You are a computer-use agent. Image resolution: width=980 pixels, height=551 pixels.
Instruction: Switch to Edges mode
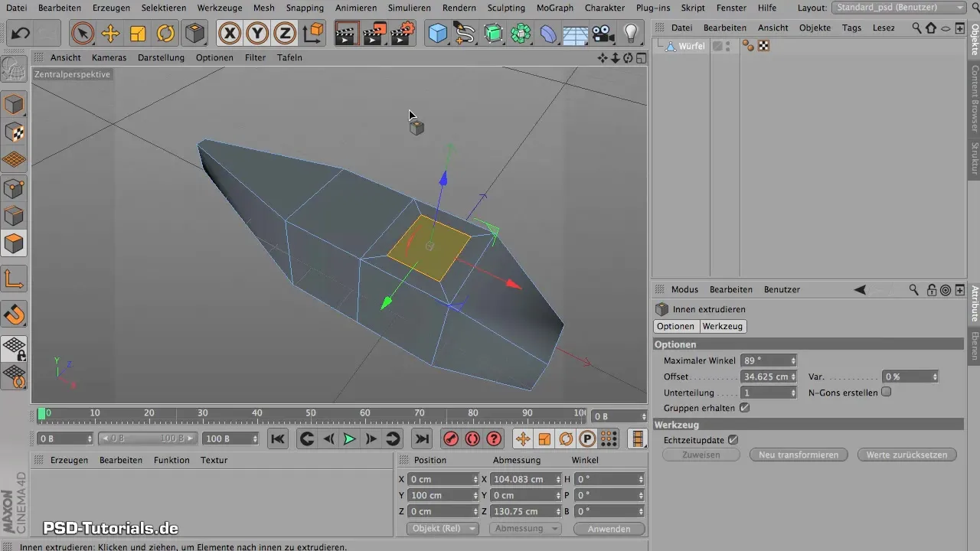15,216
